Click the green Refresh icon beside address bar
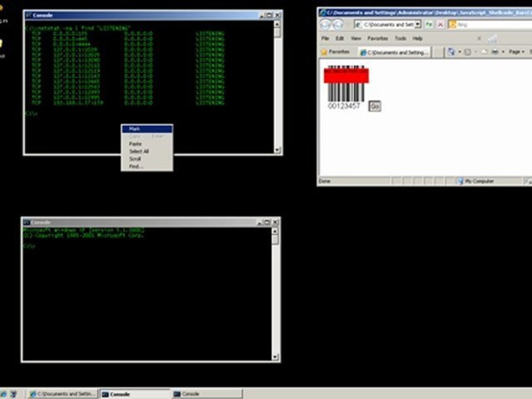 429,24
